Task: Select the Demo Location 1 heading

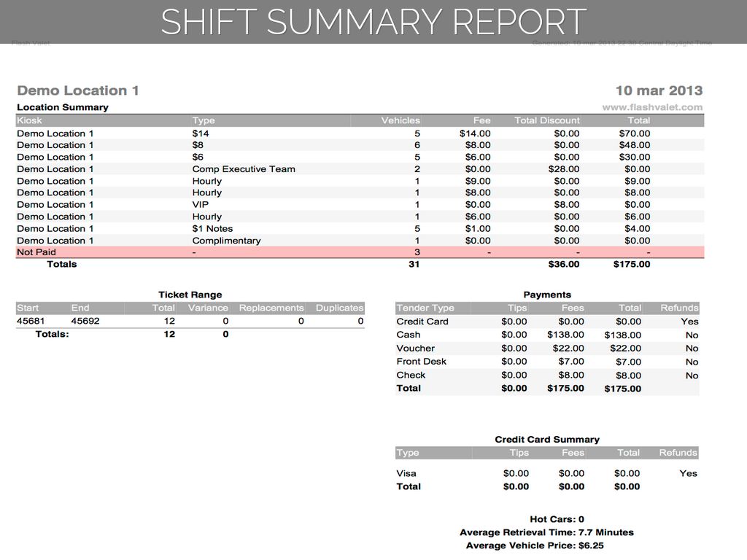Action: (x=77, y=91)
